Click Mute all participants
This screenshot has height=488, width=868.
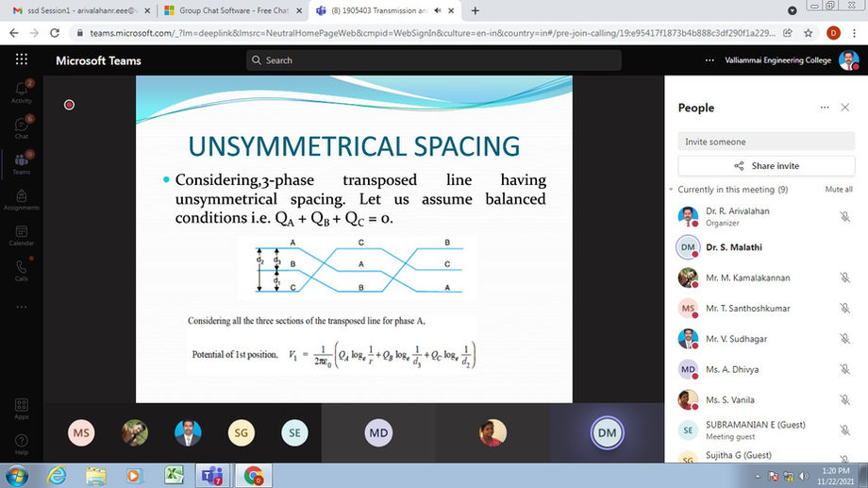tap(839, 190)
